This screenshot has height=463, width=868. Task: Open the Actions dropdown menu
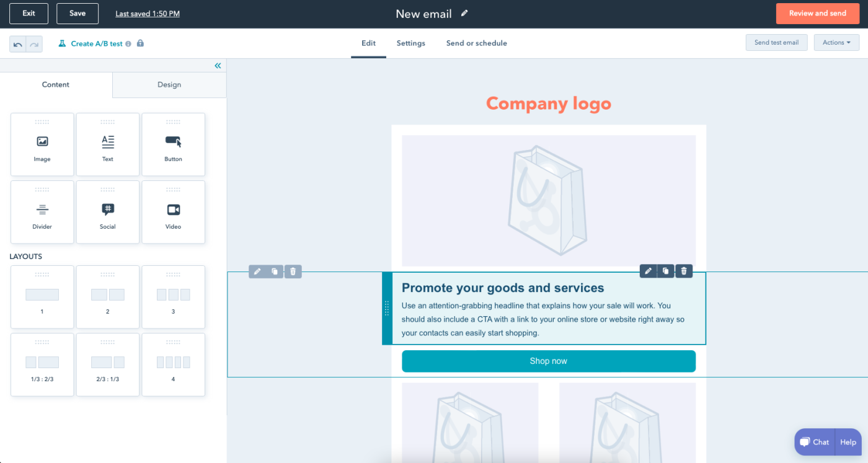click(836, 43)
